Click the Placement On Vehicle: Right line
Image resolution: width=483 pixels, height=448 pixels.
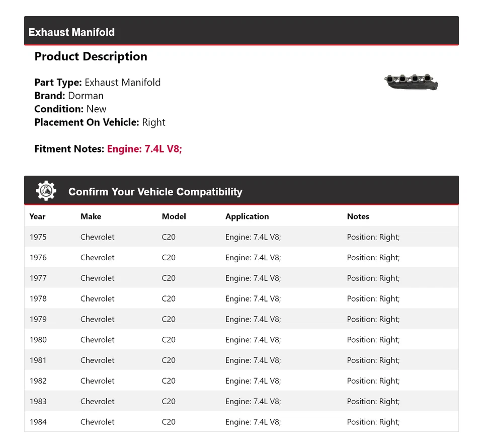tap(100, 122)
